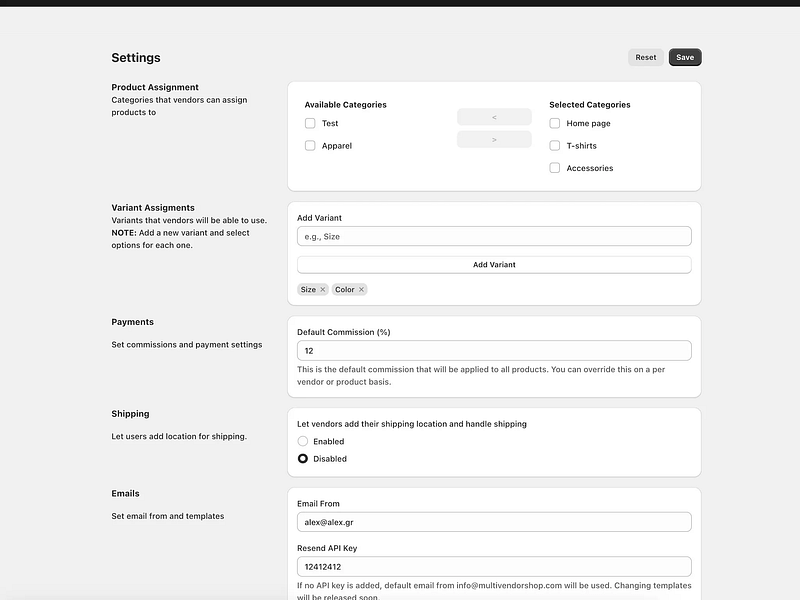Toggle the Accessories checkbox
Image resolution: width=800 pixels, height=600 pixels.
(x=555, y=168)
